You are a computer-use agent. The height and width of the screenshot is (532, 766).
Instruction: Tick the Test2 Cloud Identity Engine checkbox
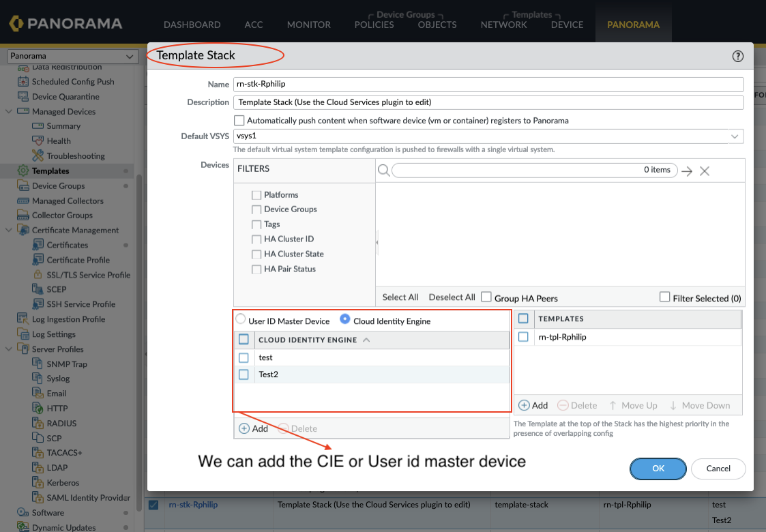[244, 374]
